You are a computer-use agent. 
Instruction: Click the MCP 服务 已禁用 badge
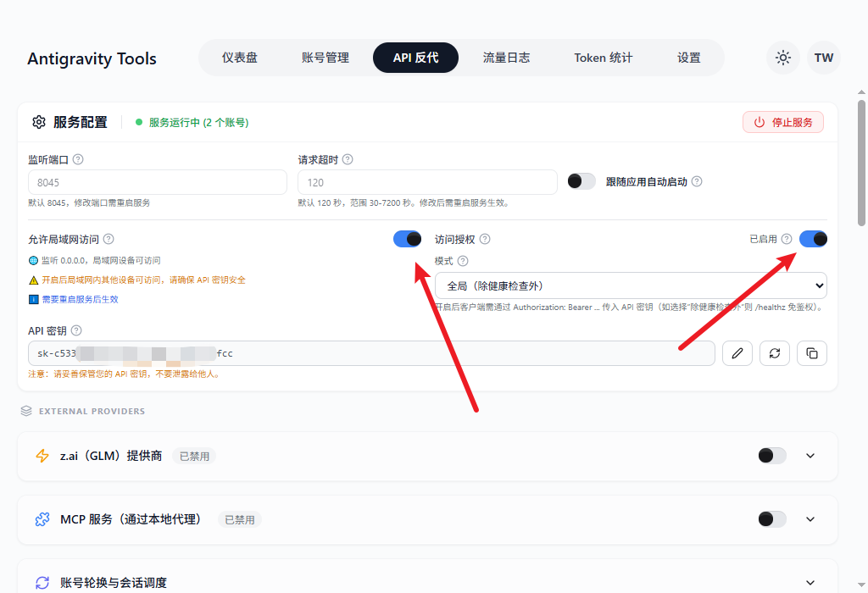pos(240,520)
